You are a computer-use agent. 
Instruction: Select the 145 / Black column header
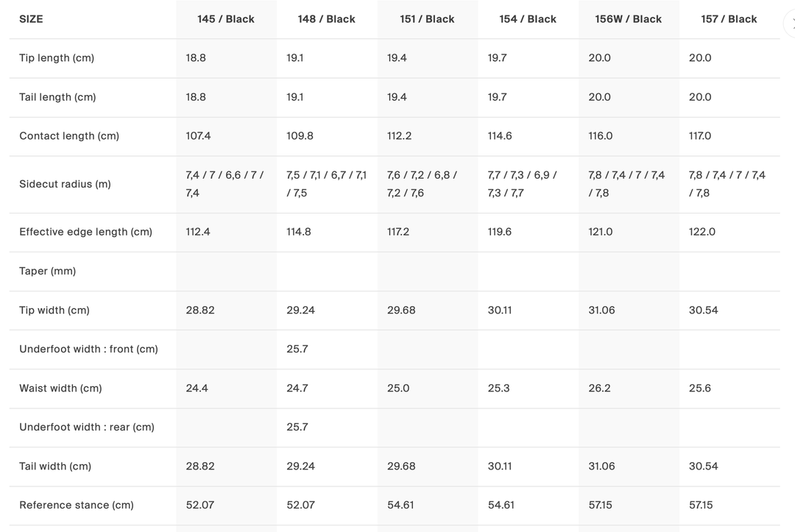225,19
